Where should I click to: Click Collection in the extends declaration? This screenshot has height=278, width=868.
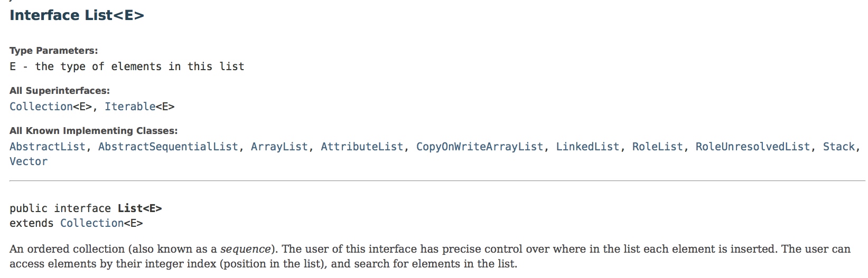91,223
